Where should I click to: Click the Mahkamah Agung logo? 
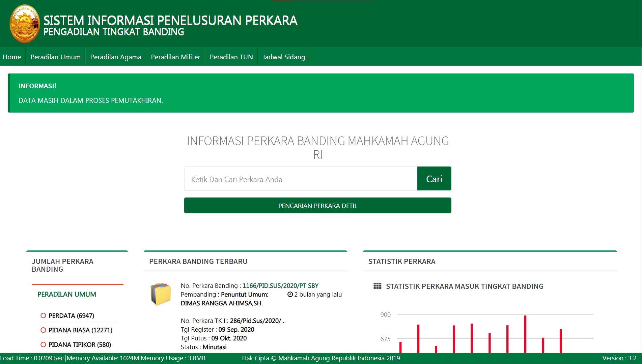24,23
